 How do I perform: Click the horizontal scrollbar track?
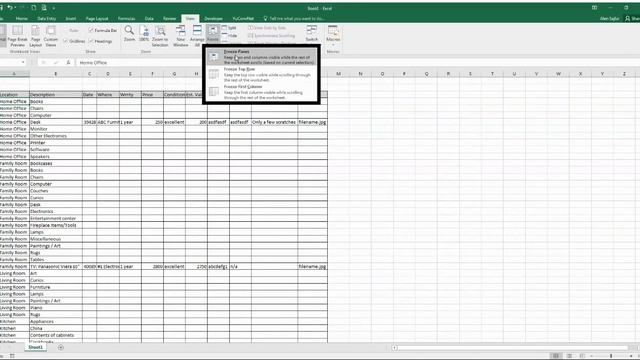pyautogui.click(x=513, y=348)
